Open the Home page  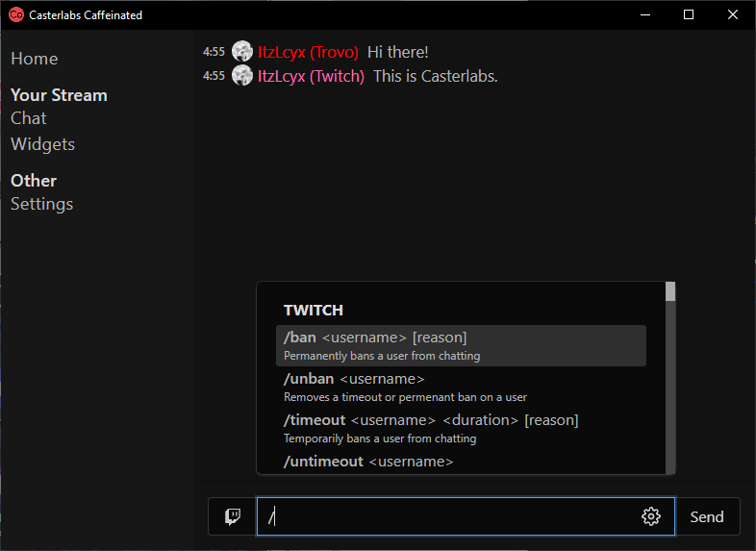[35, 59]
